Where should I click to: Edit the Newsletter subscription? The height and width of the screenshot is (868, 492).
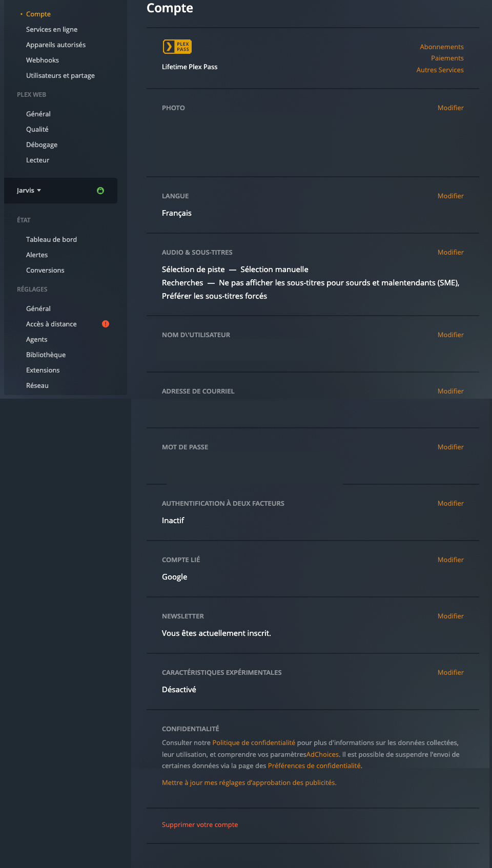450,616
